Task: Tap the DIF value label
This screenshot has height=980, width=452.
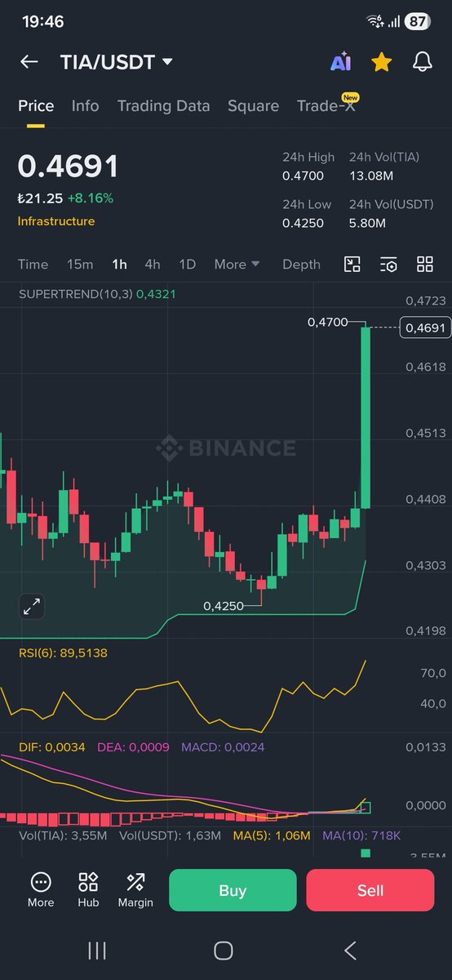Action: tap(51, 746)
